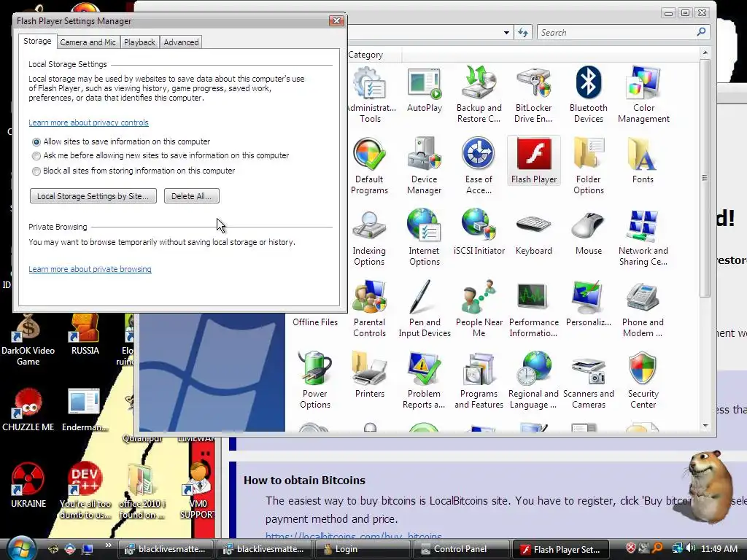Open the Fonts folder icon
Viewport: 747px width, 560px height.
(x=643, y=161)
